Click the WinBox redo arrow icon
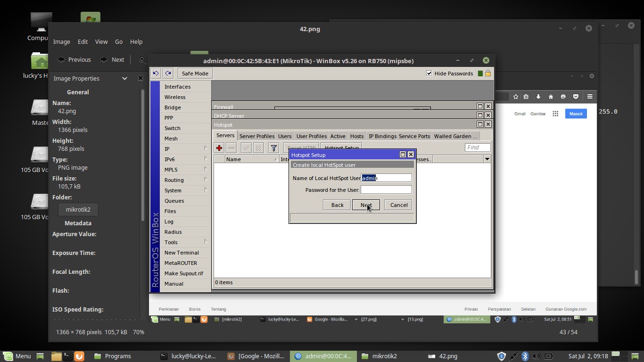This screenshot has width=644, height=362. coord(168,74)
